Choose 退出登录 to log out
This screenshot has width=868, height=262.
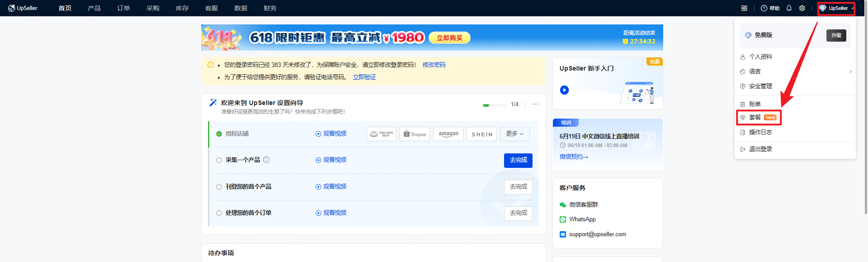click(795, 149)
